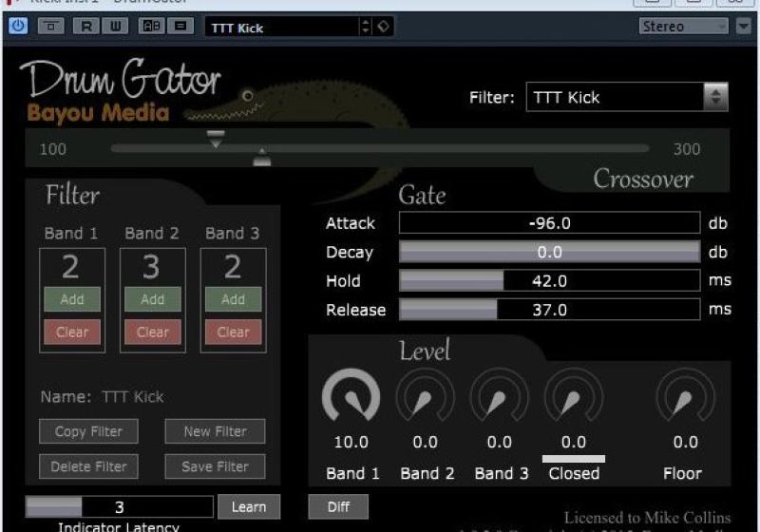Viewport: 760px width, 532px height.
Task: Expand the Filter TTT Kick dropdown
Action: [627, 97]
